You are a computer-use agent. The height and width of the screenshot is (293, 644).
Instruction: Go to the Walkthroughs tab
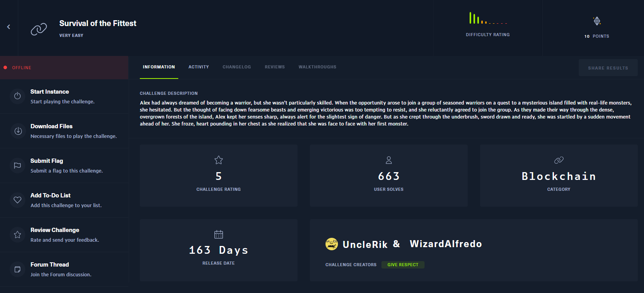(317, 67)
